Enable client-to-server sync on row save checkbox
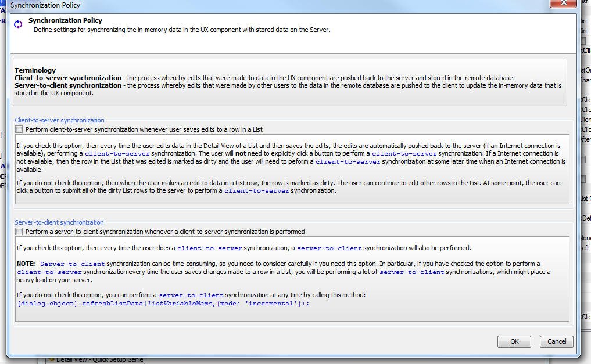The image size is (591, 364). pos(19,129)
